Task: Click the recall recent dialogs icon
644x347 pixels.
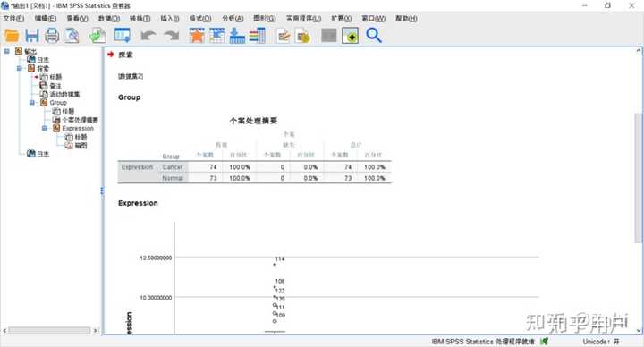Action: click(x=122, y=36)
